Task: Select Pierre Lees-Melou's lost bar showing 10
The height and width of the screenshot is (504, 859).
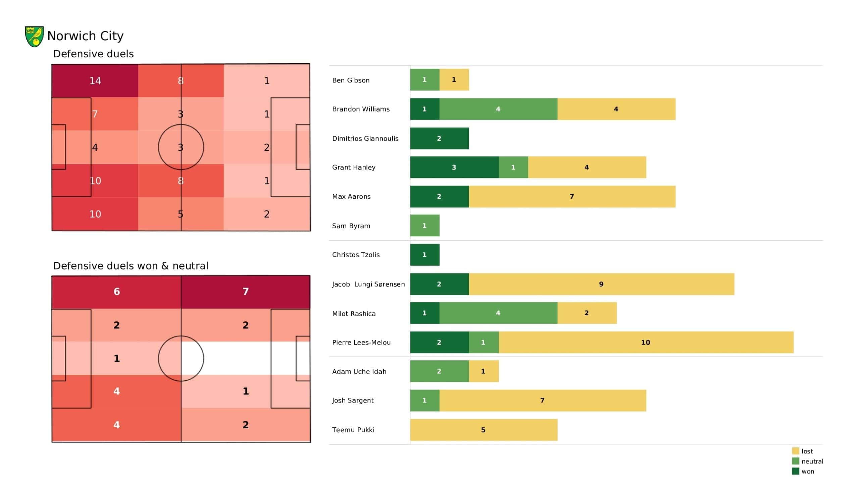Action: (646, 342)
